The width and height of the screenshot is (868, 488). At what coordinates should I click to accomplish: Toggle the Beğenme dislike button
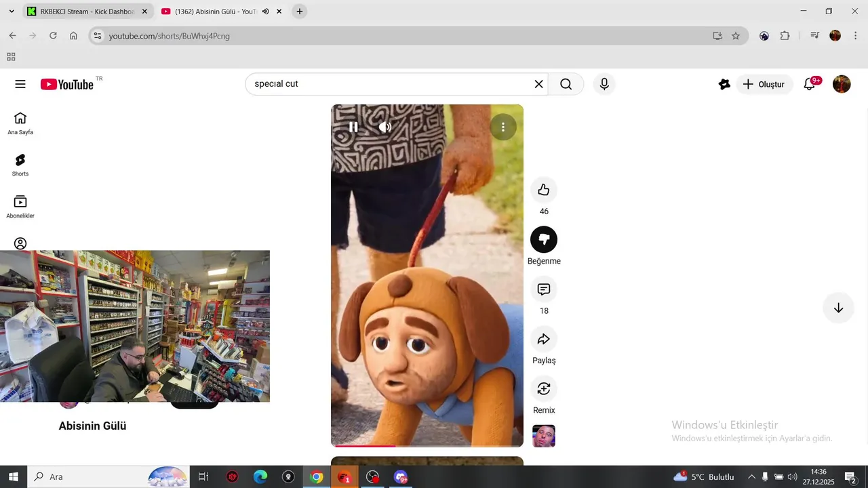(544, 239)
